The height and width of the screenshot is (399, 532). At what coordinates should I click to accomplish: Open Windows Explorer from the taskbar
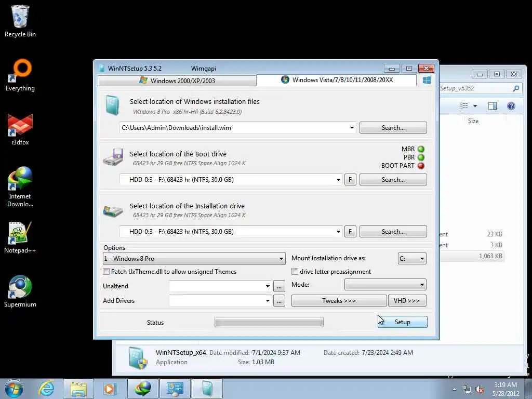(78, 389)
